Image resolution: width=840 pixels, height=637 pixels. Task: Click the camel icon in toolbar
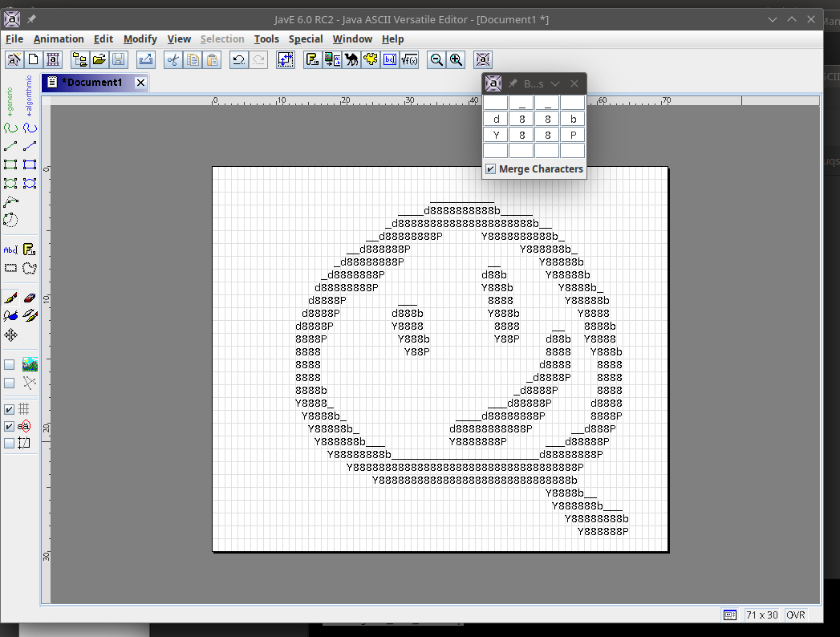[x=351, y=59]
